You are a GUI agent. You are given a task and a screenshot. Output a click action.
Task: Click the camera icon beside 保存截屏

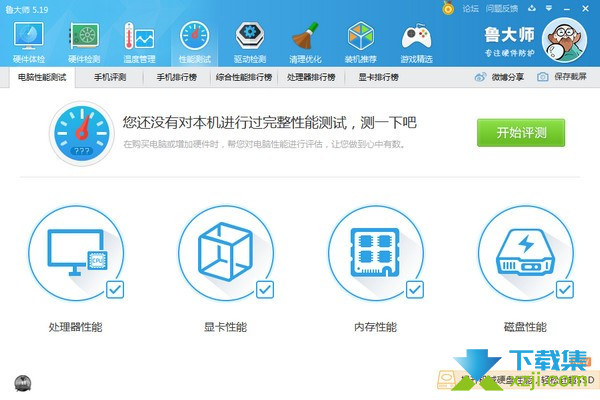pyautogui.click(x=543, y=77)
